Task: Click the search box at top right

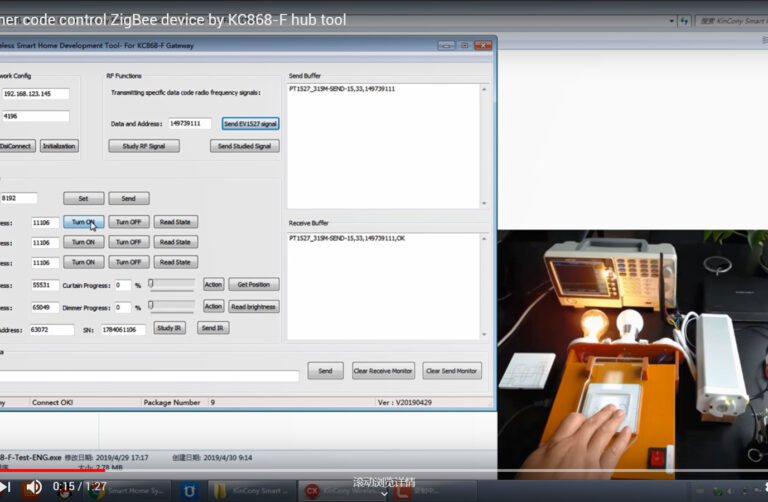Action: coord(728,19)
